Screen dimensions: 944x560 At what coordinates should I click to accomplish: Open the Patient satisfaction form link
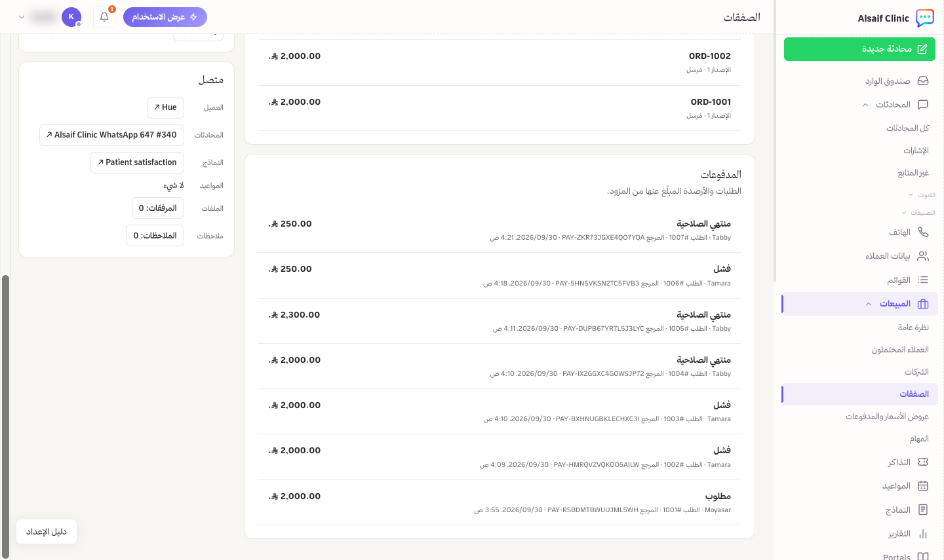(x=137, y=162)
